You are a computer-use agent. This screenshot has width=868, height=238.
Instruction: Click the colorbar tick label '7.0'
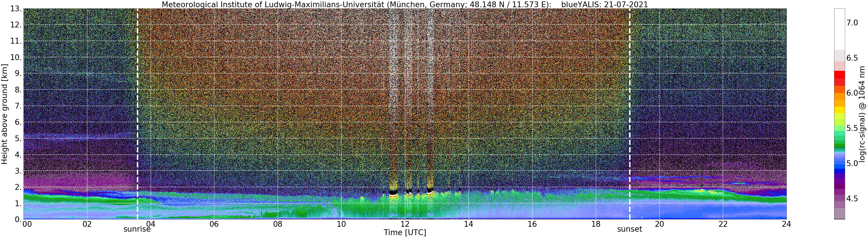coord(852,23)
